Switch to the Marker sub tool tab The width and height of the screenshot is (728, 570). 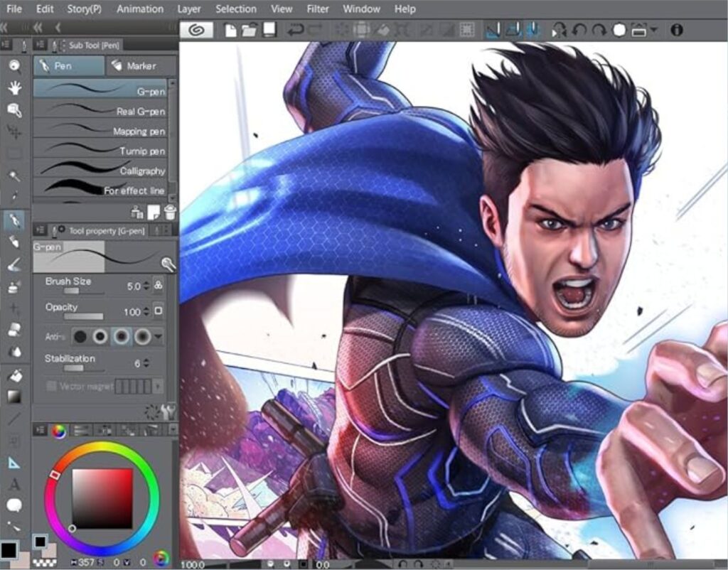140,65
